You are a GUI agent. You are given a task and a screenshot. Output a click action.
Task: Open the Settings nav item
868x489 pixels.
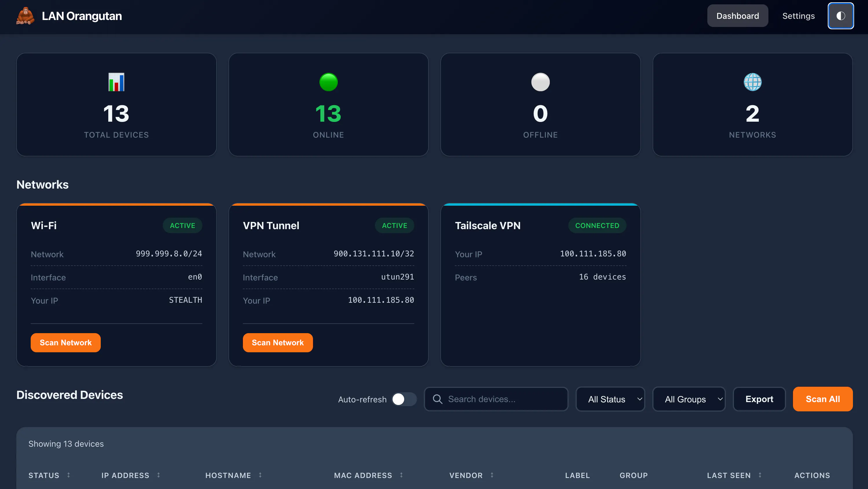tap(798, 16)
